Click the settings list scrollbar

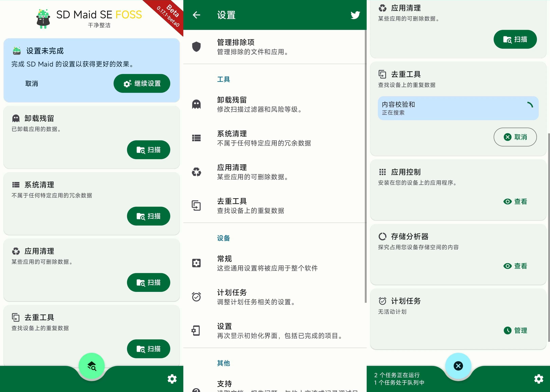pos(365,166)
